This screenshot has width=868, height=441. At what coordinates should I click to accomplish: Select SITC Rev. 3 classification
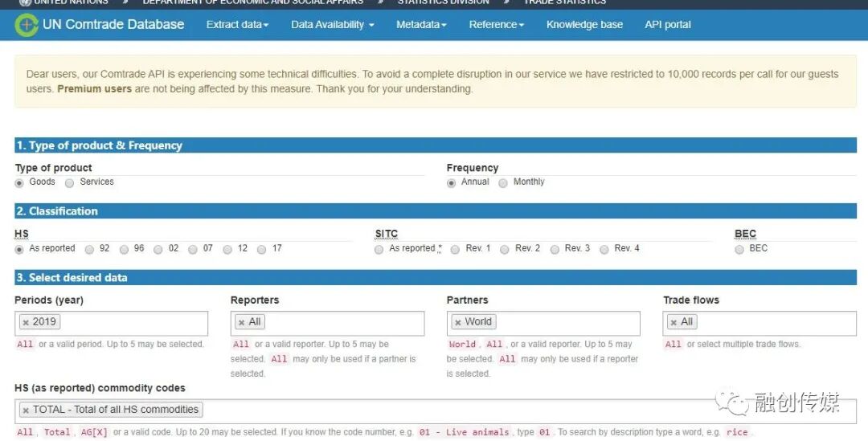(555, 250)
